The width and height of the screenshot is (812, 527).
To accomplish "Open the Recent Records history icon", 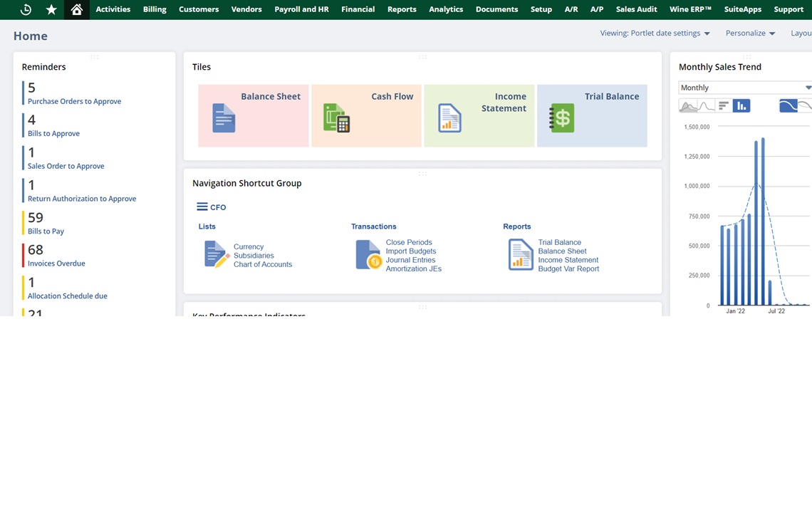I will [x=26, y=9].
